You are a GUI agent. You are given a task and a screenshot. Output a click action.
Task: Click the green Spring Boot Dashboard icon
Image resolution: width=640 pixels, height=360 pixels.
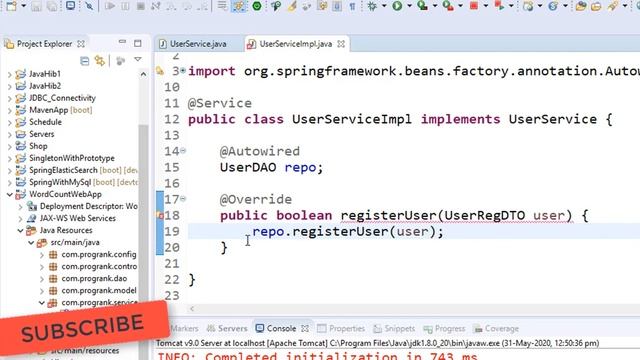coord(257,6)
